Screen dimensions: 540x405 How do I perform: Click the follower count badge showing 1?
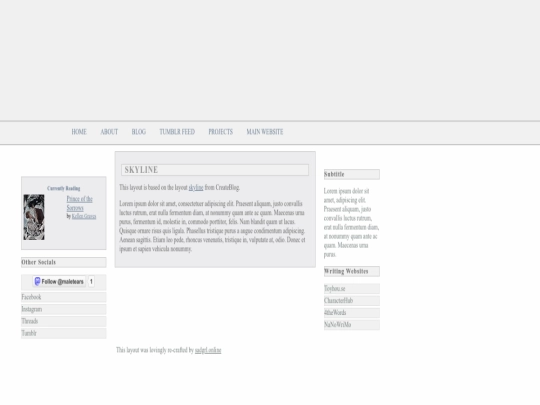click(91, 281)
